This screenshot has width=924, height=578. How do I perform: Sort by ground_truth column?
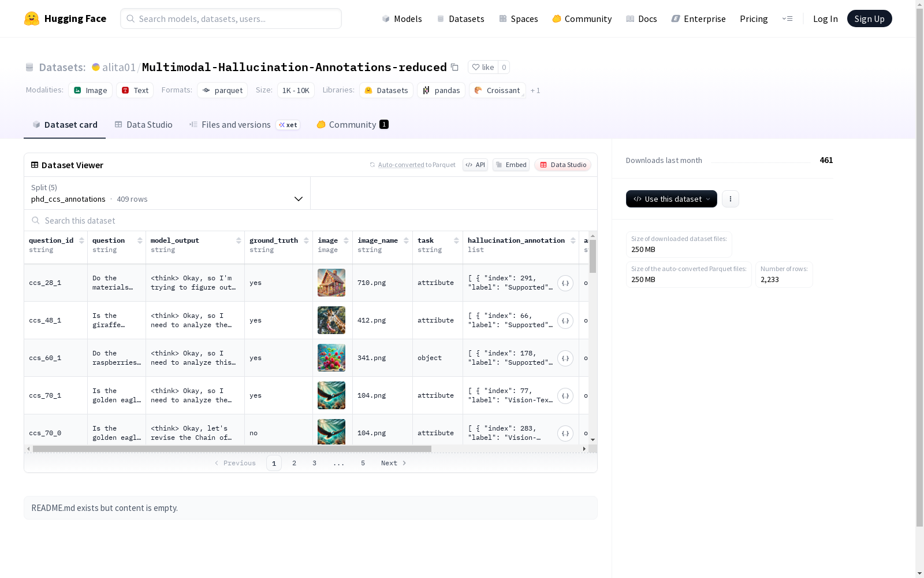click(306, 240)
